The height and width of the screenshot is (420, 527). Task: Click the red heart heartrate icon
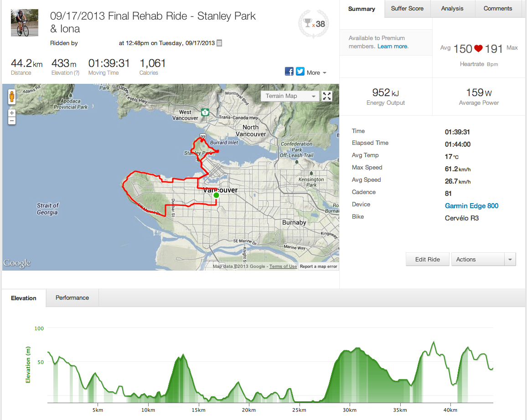coord(478,49)
